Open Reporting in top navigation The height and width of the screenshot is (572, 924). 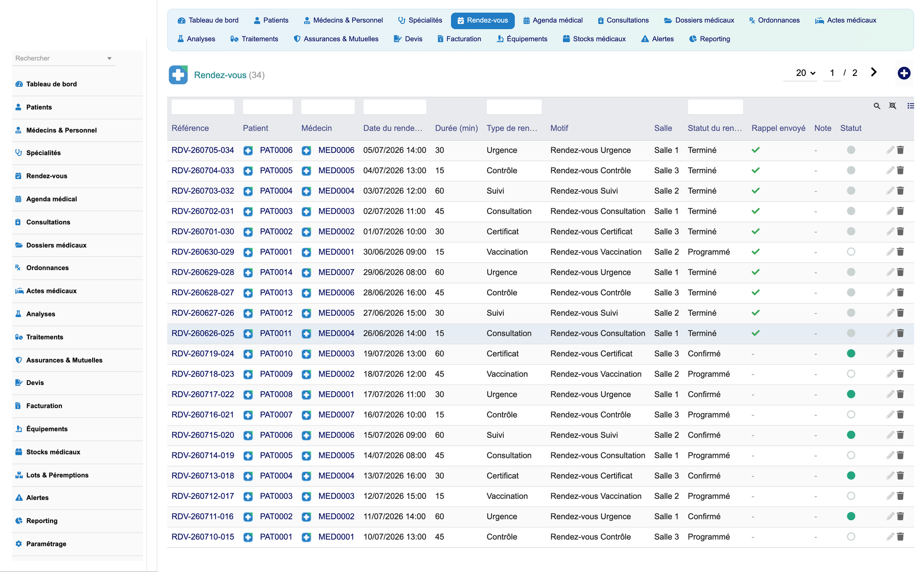pos(709,39)
